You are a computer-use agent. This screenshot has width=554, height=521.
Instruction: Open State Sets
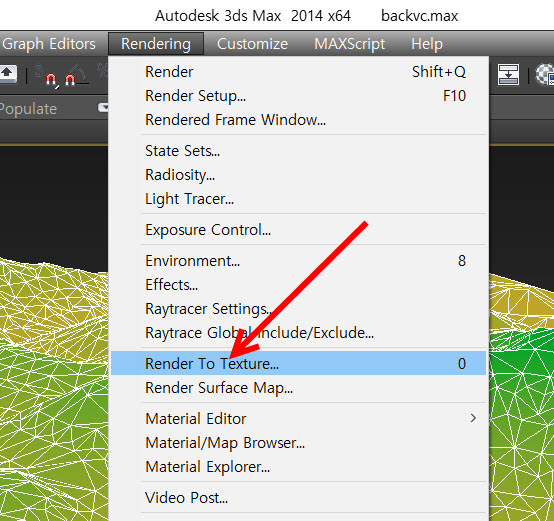299,151
